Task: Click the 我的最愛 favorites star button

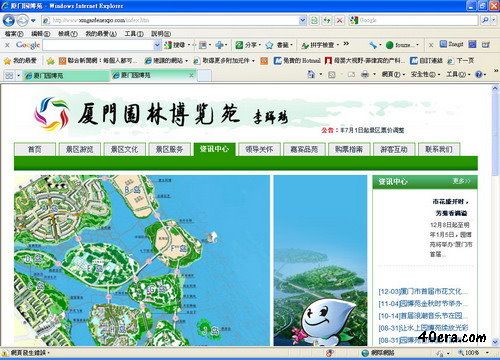Action: [x=20, y=61]
